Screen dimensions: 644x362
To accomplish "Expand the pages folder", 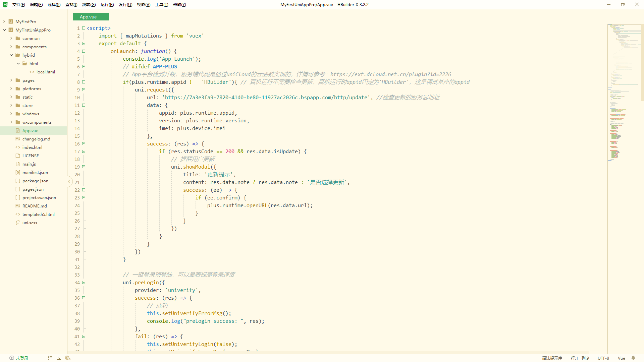I will click(x=11, y=80).
